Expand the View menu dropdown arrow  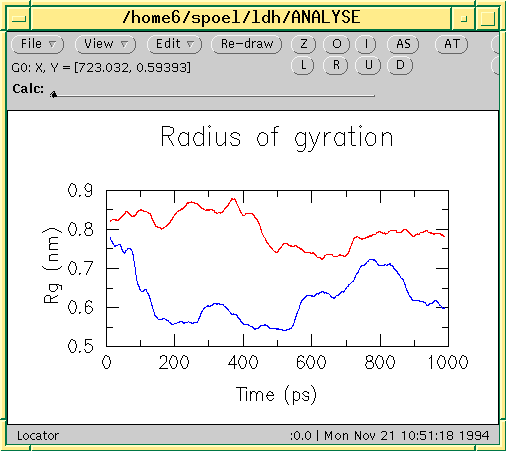(x=124, y=44)
